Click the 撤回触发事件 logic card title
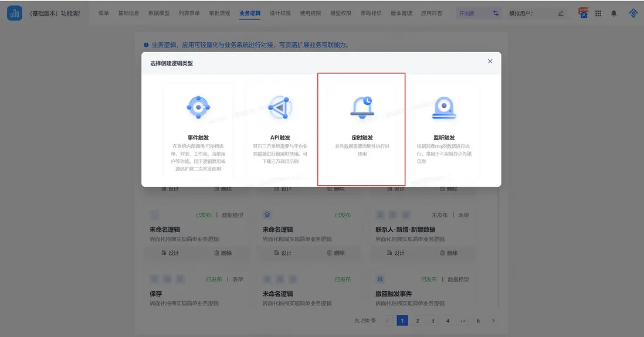 click(x=394, y=294)
